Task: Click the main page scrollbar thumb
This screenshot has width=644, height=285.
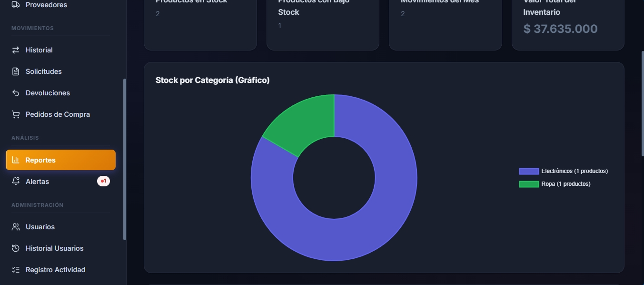Action: (x=642, y=103)
